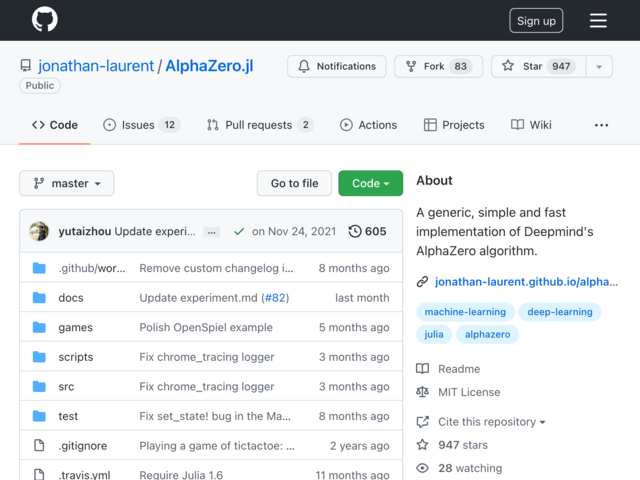
Task: Open the .github/wor... folder
Action: 92,268
